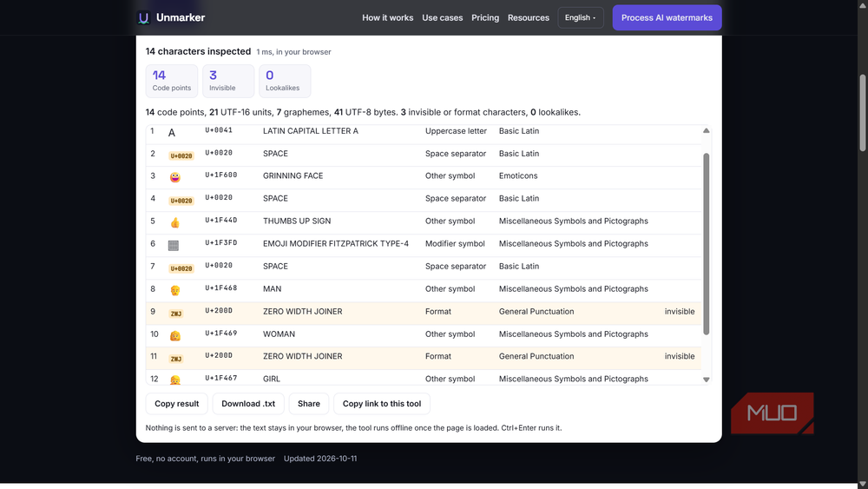This screenshot has width=868, height=489.
Task: Select the GIRL name cell
Action: pos(271,379)
